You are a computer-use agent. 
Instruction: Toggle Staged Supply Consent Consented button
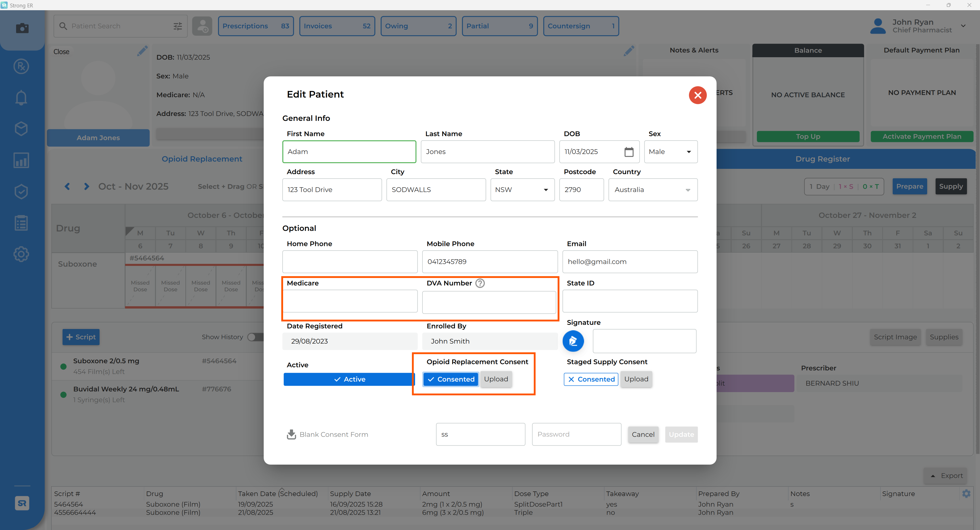591,379
